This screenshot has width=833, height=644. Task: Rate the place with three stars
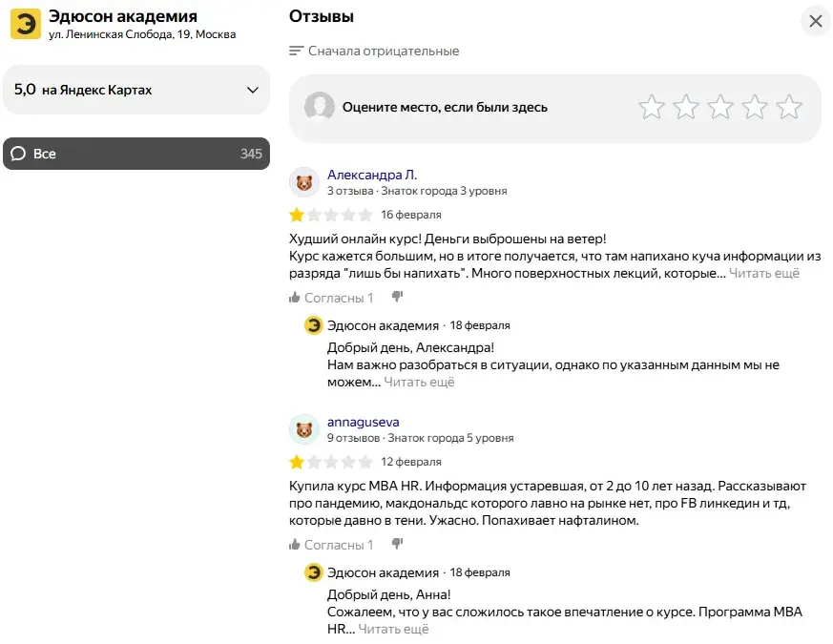(x=720, y=107)
